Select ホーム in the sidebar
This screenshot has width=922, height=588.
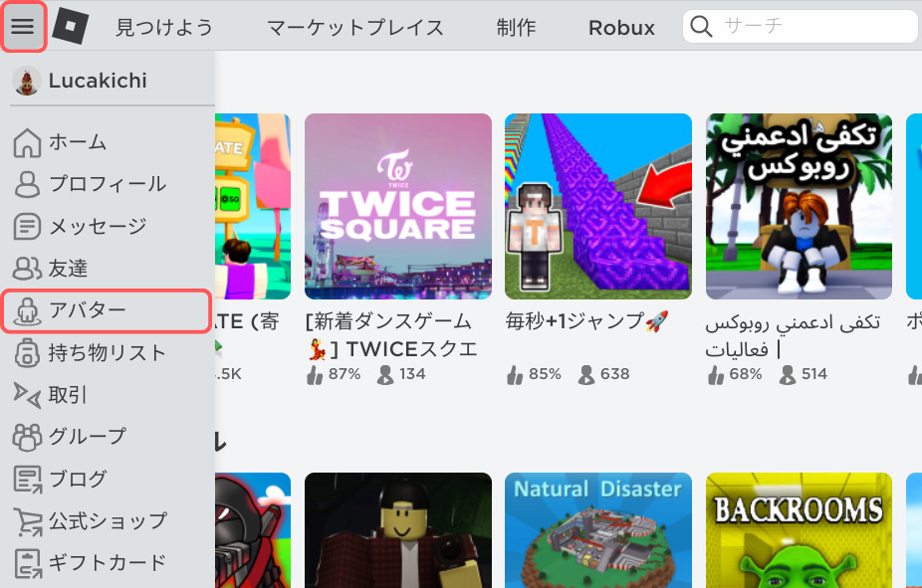[x=78, y=142]
